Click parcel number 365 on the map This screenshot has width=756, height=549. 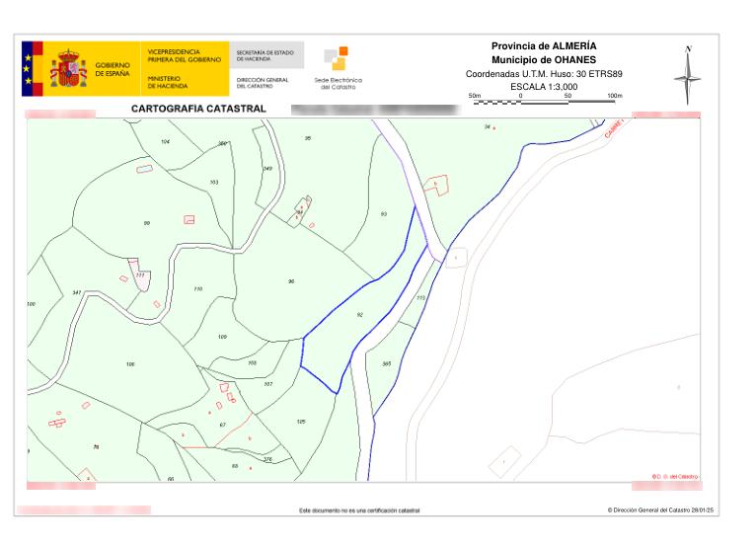click(x=387, y=363)
